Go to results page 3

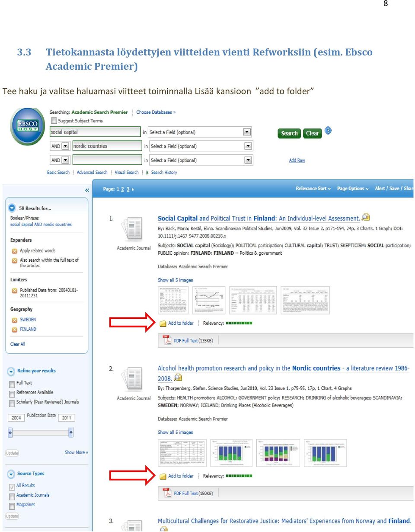128,189
